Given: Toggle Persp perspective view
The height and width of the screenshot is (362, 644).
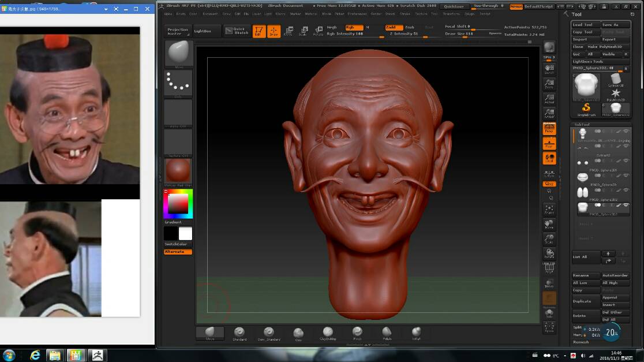Looking at the screenshot, I should pos(549,129).
